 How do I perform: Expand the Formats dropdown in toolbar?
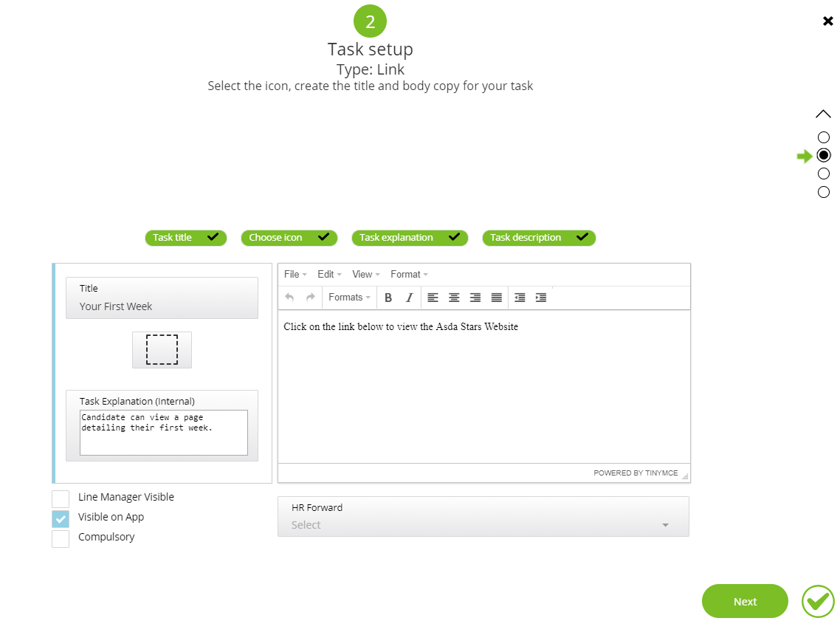[349, 298]
